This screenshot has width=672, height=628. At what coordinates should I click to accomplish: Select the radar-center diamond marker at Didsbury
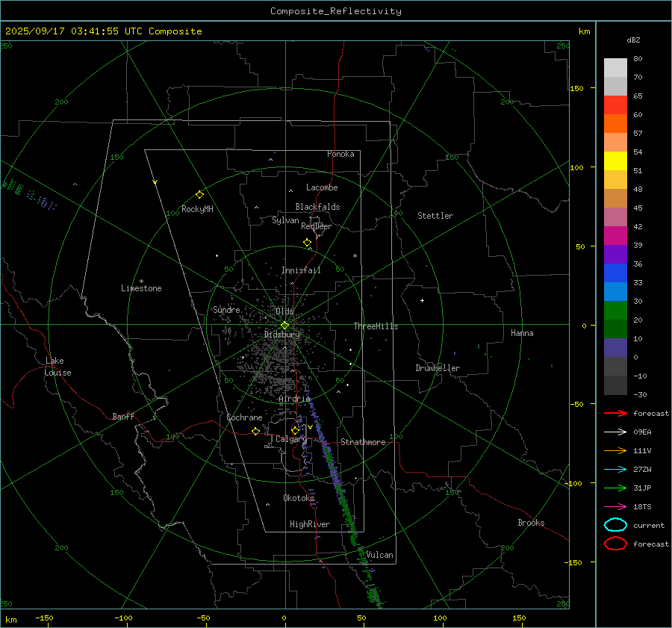point(284,325)
